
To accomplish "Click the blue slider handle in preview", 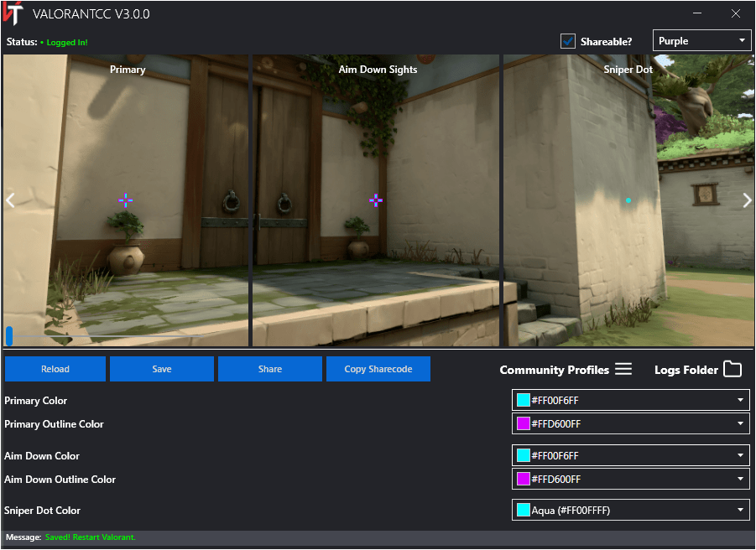I will click(x=9, y=335).
